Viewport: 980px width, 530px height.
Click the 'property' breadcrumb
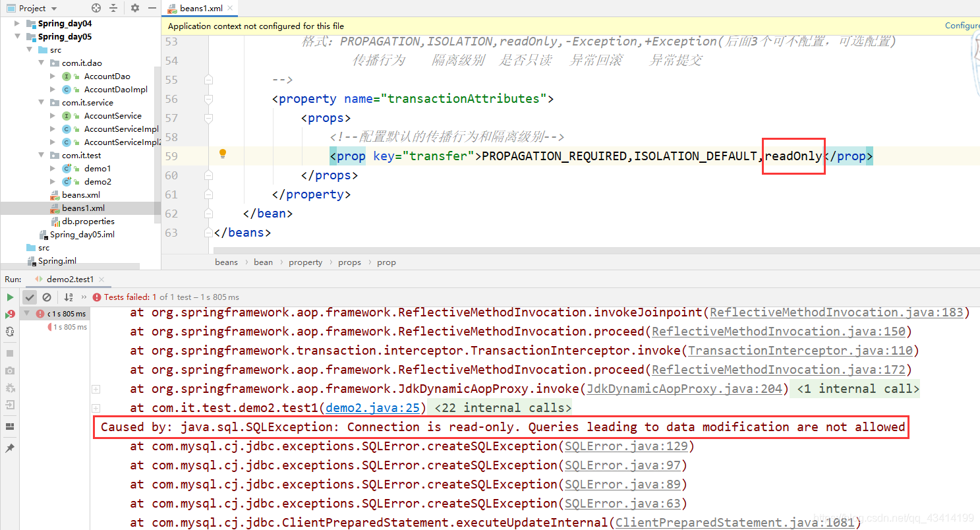click(x=305, y=262)
